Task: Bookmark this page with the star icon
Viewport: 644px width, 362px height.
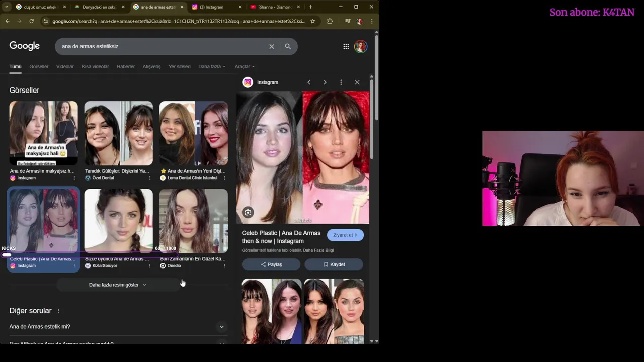Action: coord(313,21)
